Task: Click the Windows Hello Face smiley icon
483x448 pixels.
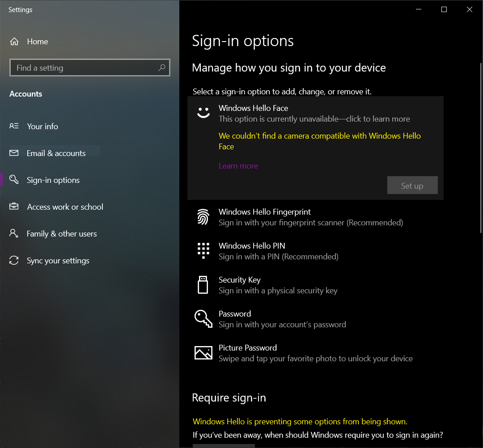Action: (203, 112)
